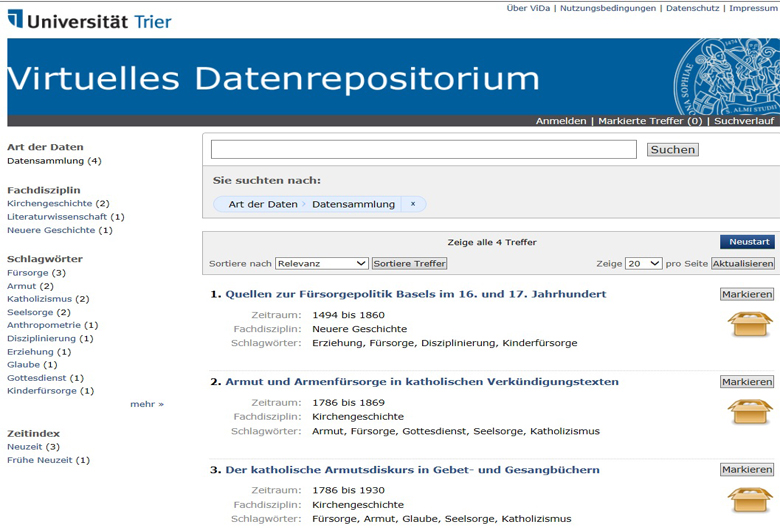Screen dimensions: 780x531
Task: Click the Virtuelles Datenrepositorium banner title
Action: 273,79
